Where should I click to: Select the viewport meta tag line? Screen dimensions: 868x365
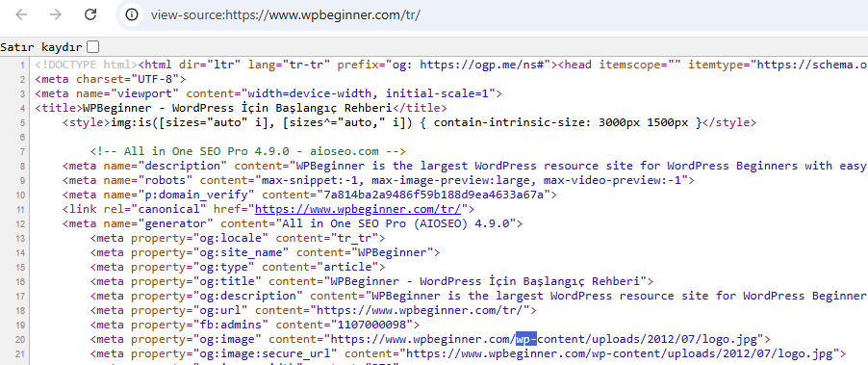point(268,93)
